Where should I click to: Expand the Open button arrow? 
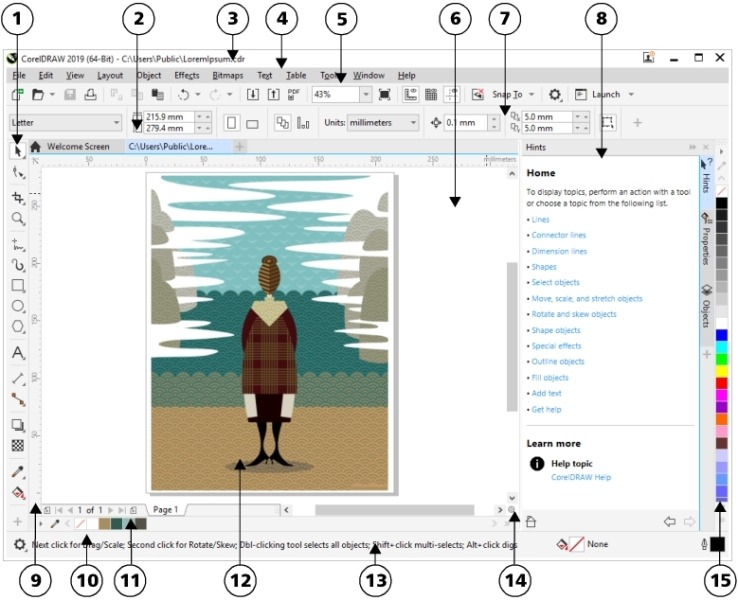click(x=52, y=95)
